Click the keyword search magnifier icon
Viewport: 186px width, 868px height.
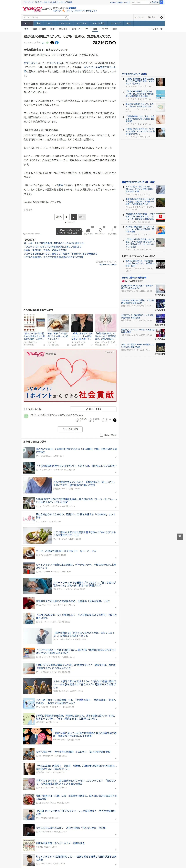[x=66, y=17]
